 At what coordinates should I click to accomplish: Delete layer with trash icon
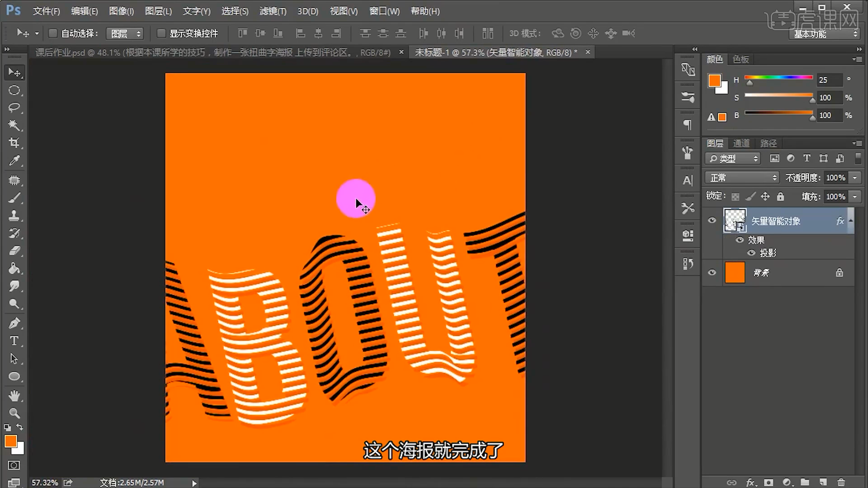(841, 482)
